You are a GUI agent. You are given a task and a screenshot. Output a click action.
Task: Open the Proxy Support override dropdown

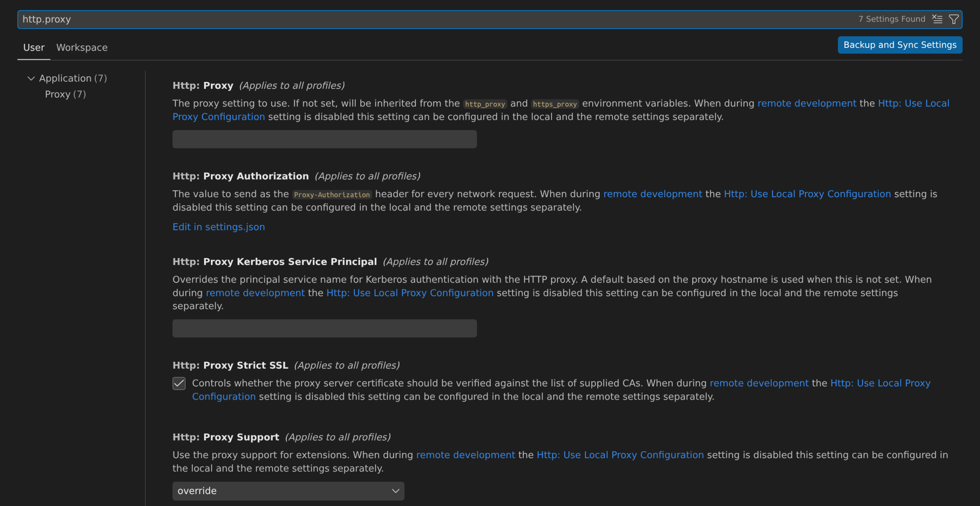tap(288, 491)
